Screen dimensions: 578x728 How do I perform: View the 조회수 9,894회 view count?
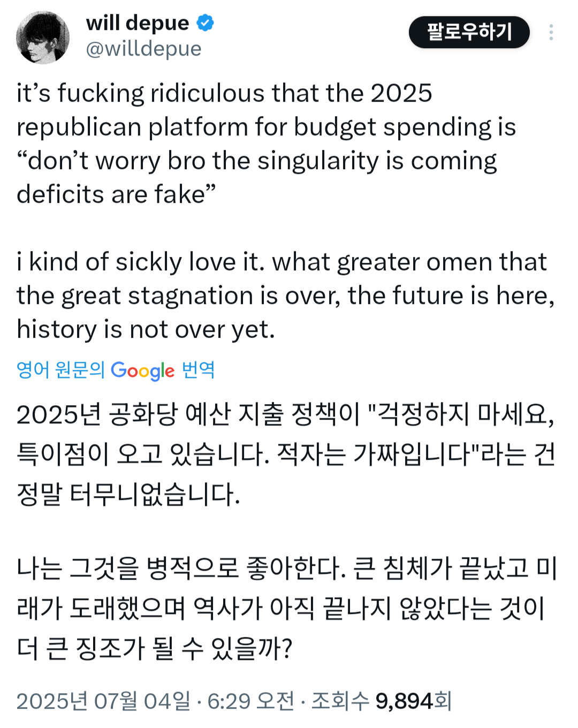382,701
